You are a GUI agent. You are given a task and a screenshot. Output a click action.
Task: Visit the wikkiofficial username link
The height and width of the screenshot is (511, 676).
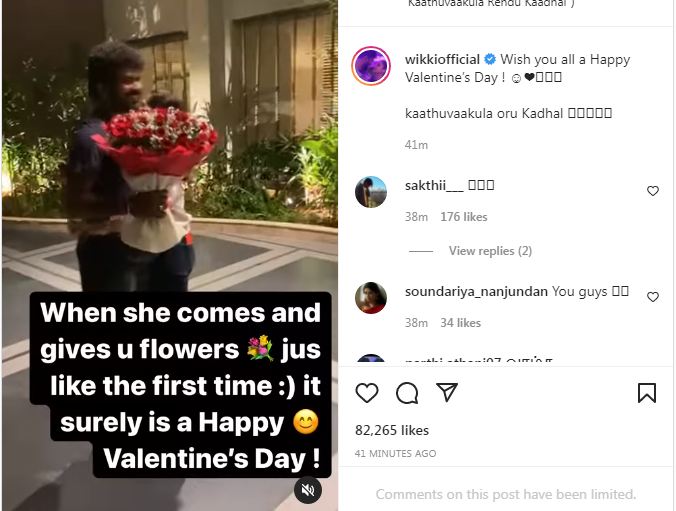click(x=442, y=59)
